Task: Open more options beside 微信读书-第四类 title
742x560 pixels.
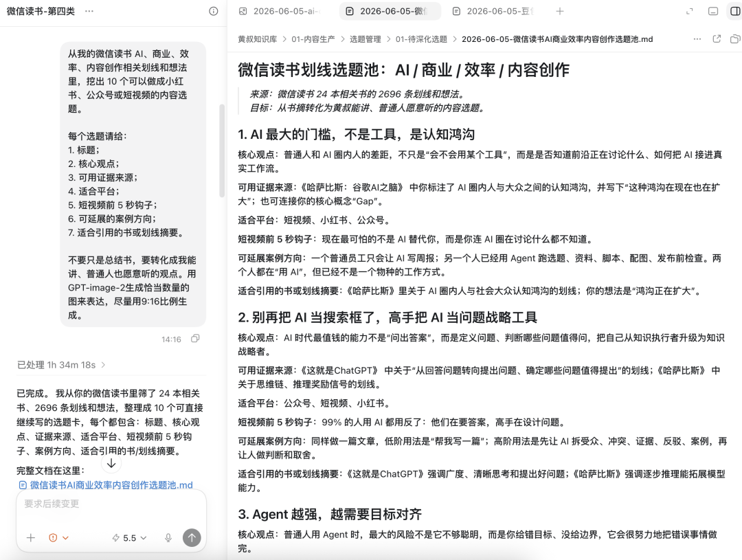Action: (x=89, y=11)
